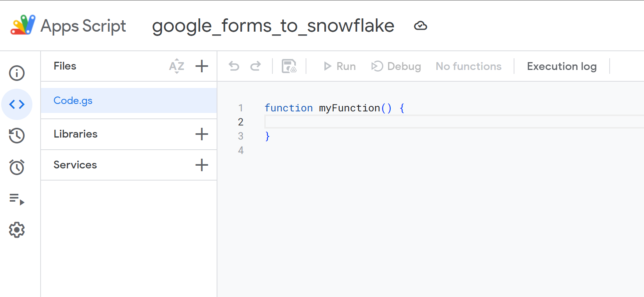Sort files alphabetically with AZ icon
Screen dimensions: 644x297
[176, 66]
